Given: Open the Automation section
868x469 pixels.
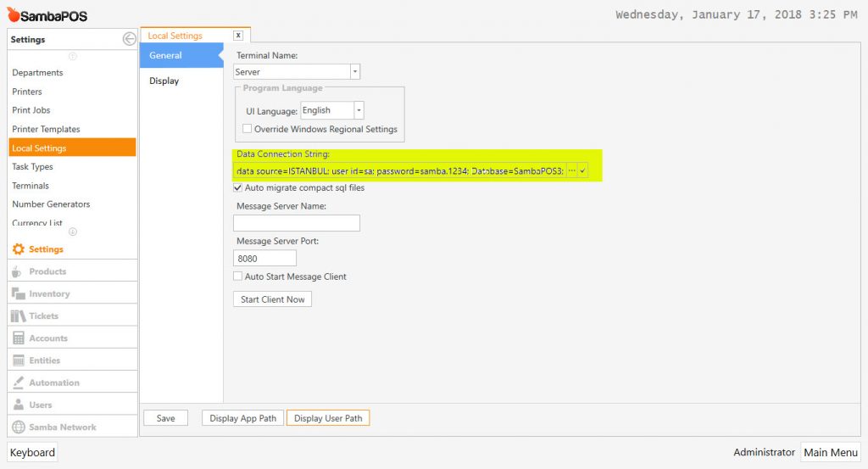Looking at the screenshot, I should pyautogui.click(x=73, y=382).
